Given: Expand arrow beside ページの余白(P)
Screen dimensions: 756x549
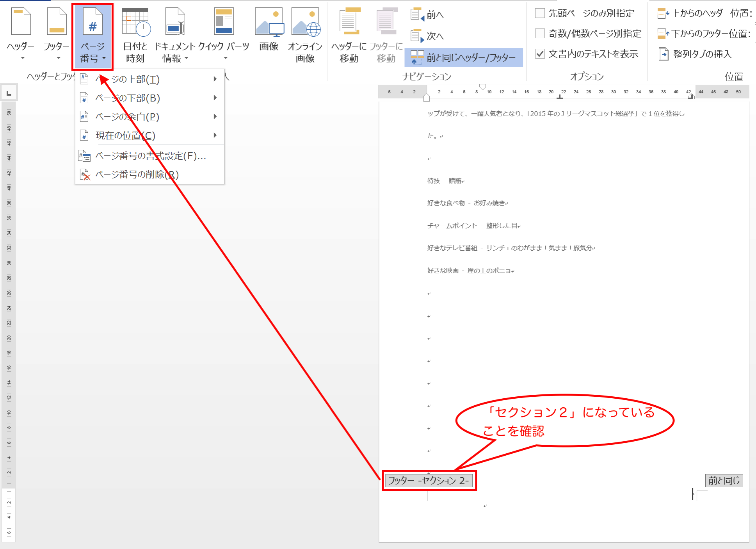Looking at the screenshot, I should (x=215, y=116).
